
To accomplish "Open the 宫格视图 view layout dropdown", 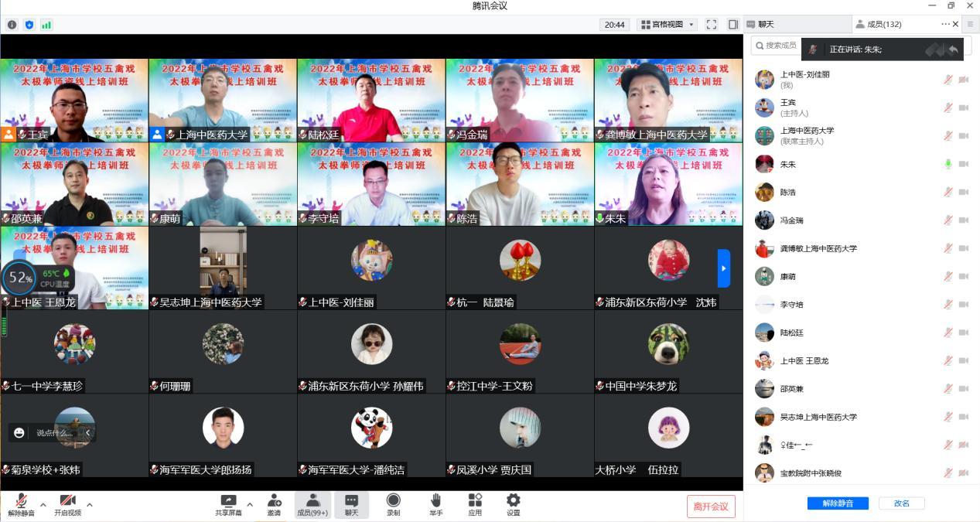I will [x=667, y=25].
